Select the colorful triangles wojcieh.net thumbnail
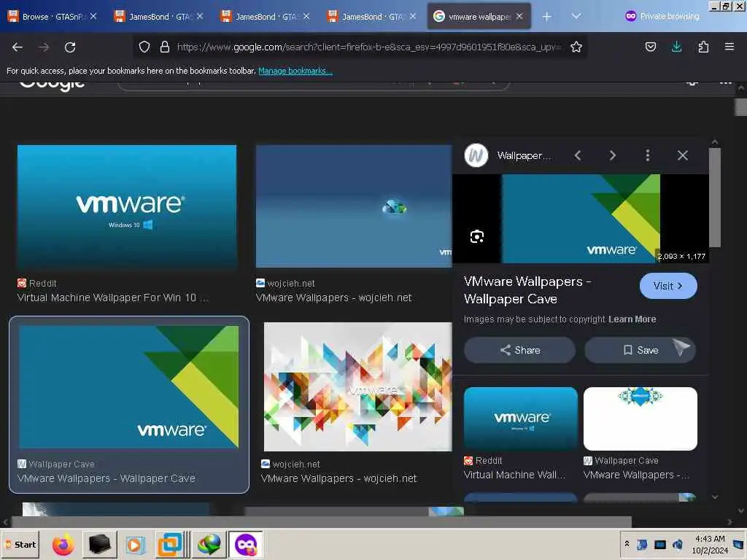 pyautogui.click(x=357, y=386)
